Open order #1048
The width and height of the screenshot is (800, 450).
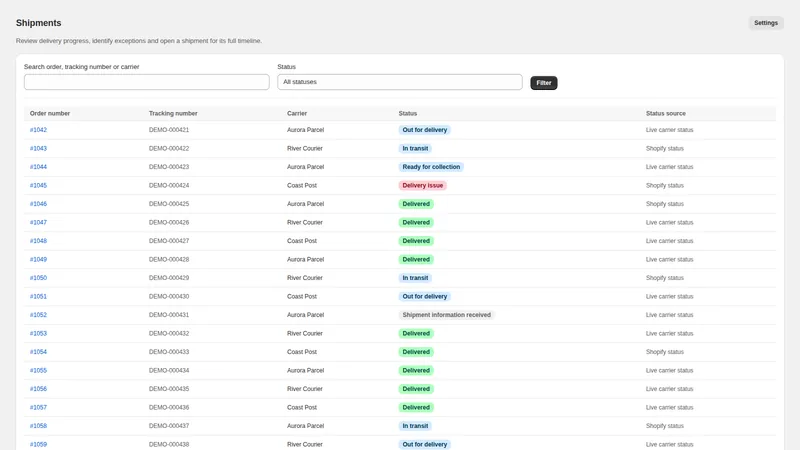click(x=38, y=241)
